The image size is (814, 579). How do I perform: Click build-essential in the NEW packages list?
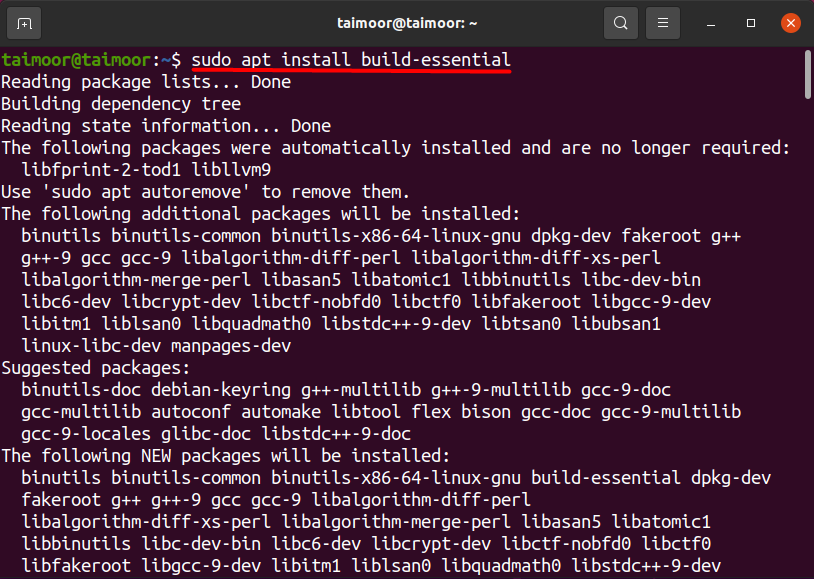click(x=605, y=478)
